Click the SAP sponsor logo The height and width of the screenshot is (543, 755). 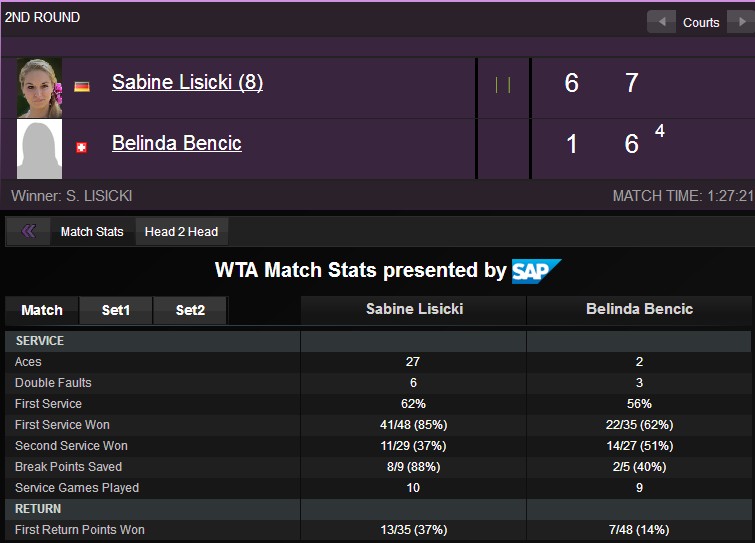(536, 271)
